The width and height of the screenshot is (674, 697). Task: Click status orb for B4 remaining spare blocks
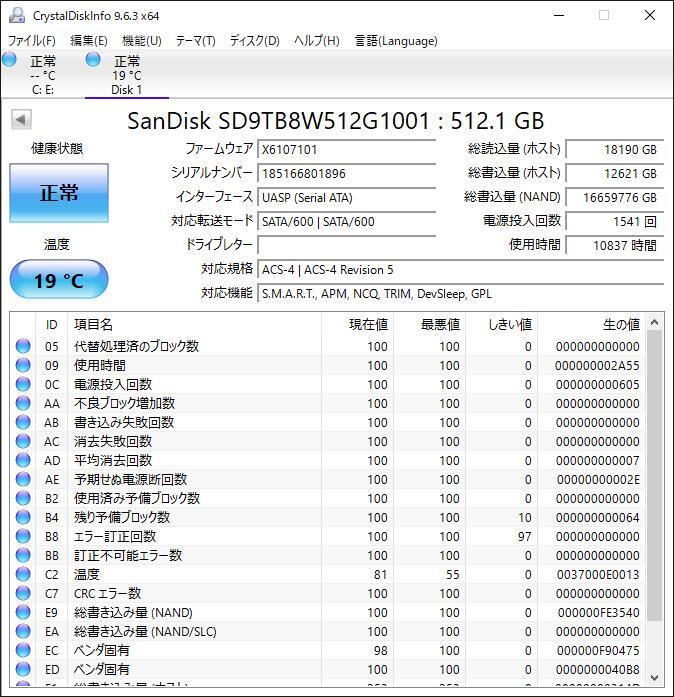[x=23, y=517]
